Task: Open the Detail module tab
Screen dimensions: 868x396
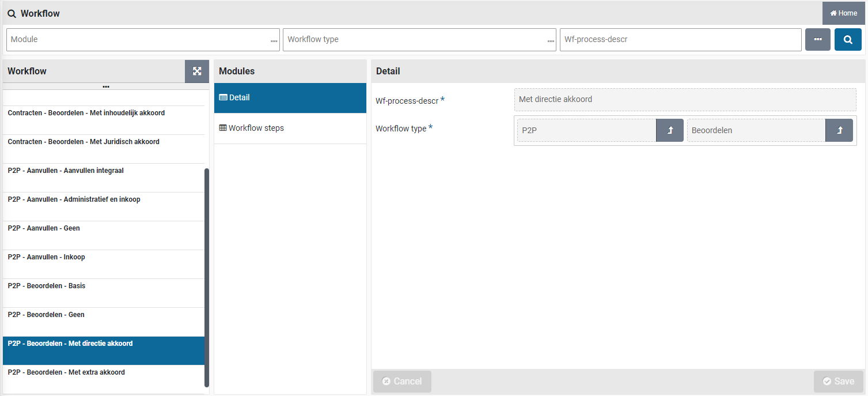Action: pyautogui.click(x=290, y=98)
